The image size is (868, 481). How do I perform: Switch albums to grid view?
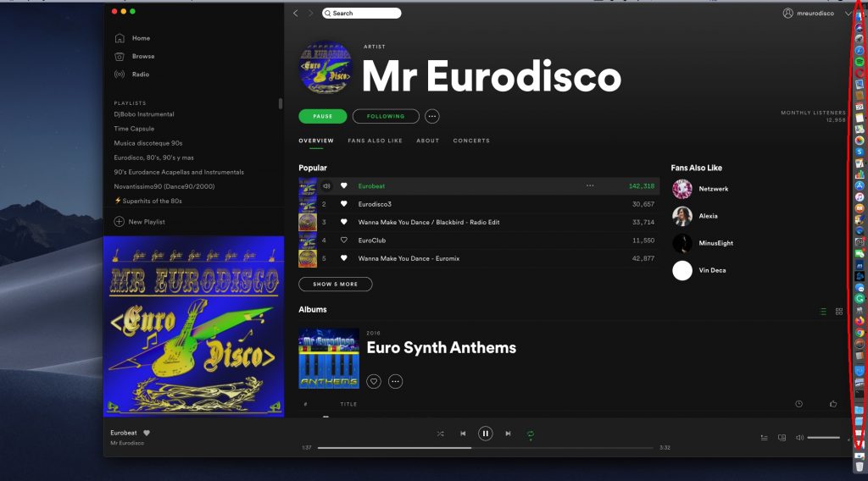[839, 312]
